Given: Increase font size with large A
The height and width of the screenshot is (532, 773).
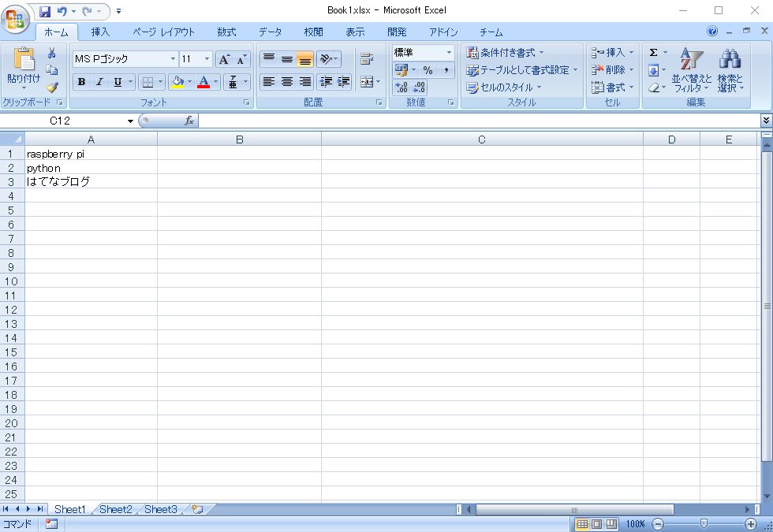Looking at the screenshot, I should click(x=224, y=60).
